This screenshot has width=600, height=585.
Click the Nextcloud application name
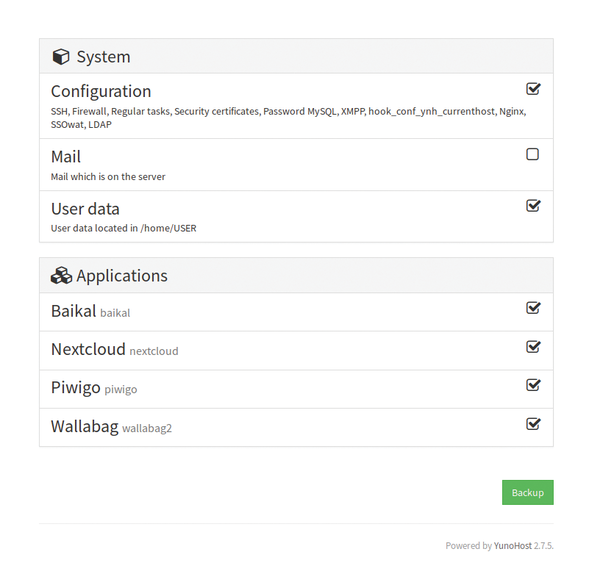[x=88, y=349]
